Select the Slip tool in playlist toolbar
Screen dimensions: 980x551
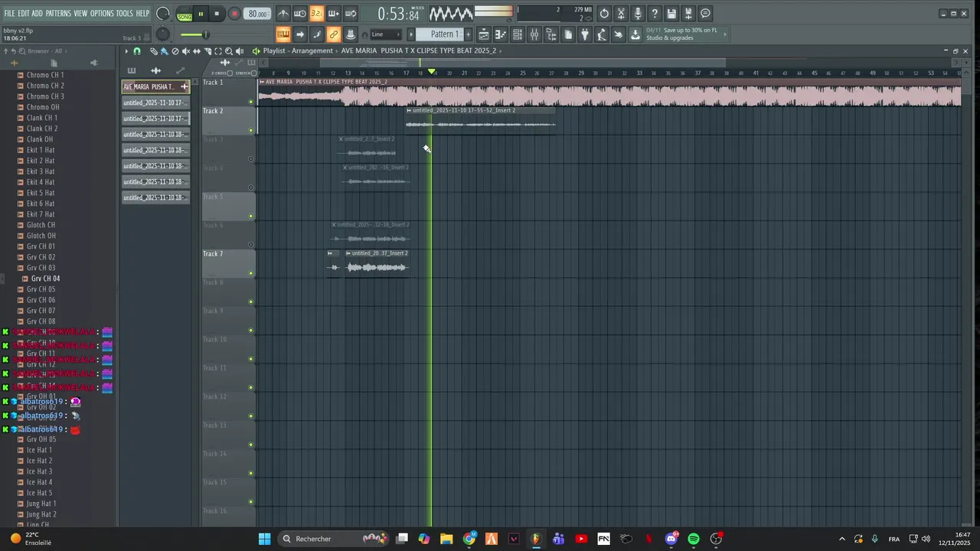pyautogui.click(x=197, y=51)
